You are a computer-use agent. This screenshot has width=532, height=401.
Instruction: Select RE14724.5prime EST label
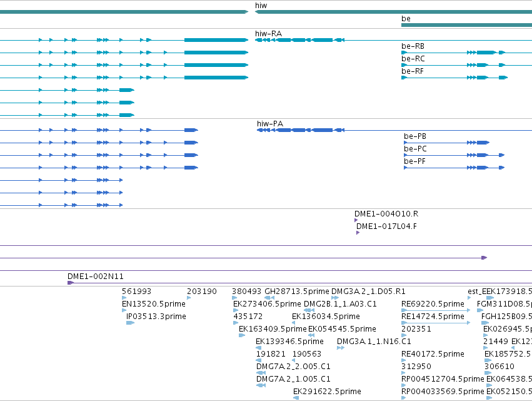(433, 317)
